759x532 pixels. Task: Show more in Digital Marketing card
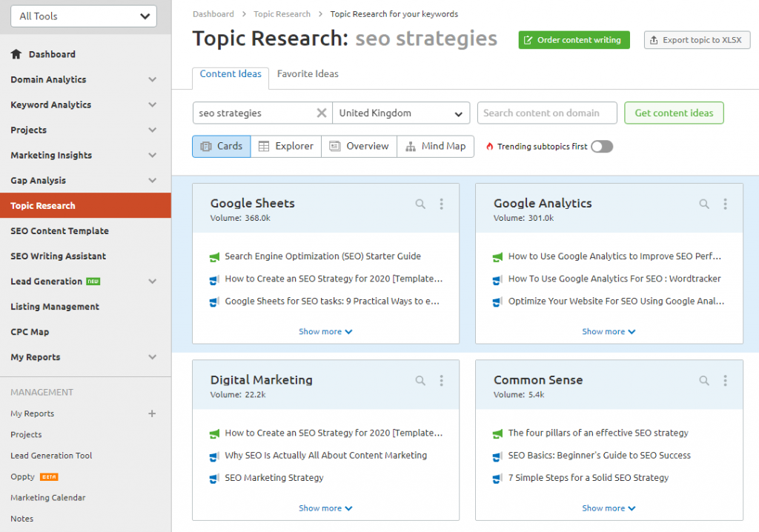pos(325,508)
